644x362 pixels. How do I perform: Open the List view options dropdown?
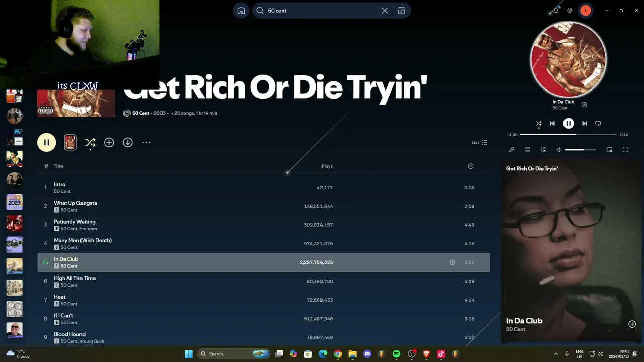479,143
